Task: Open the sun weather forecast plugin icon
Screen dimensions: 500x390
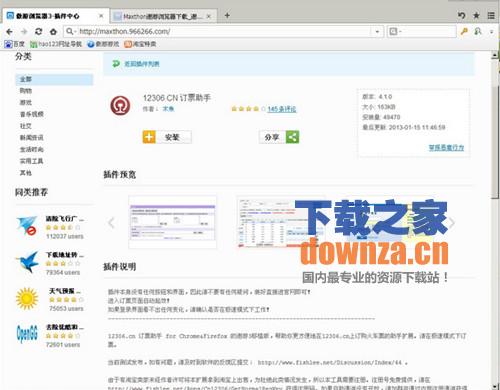Action: click(x=27, y=298)
